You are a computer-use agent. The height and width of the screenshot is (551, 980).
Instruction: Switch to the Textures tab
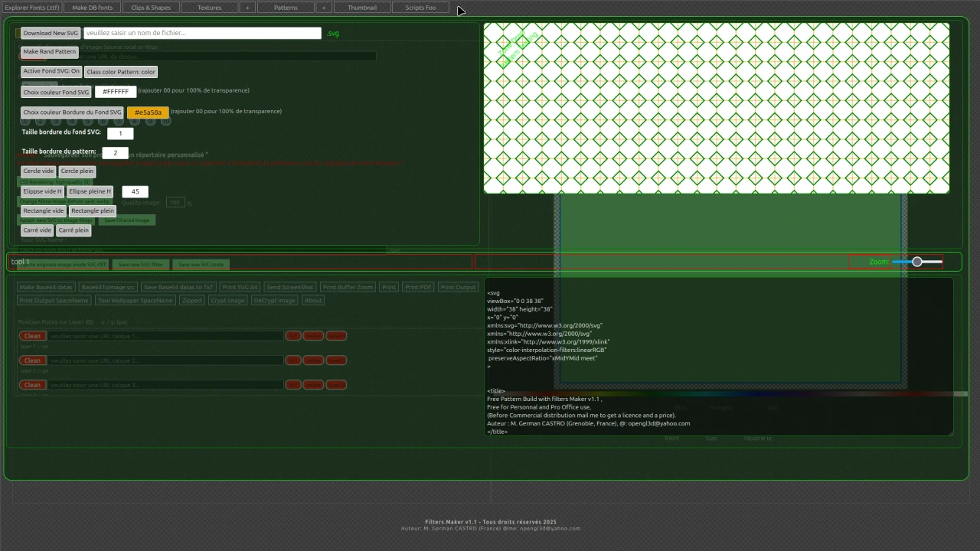209,7
